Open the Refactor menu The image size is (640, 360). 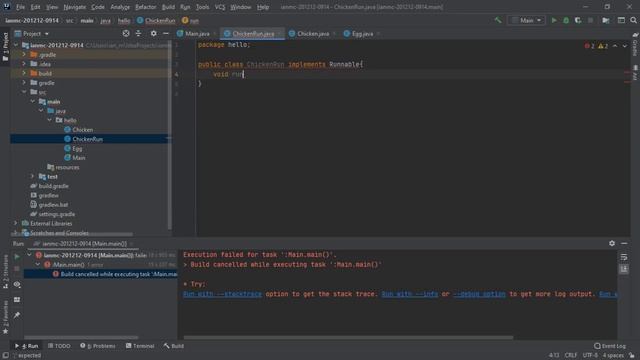click(x=145, y=7)
